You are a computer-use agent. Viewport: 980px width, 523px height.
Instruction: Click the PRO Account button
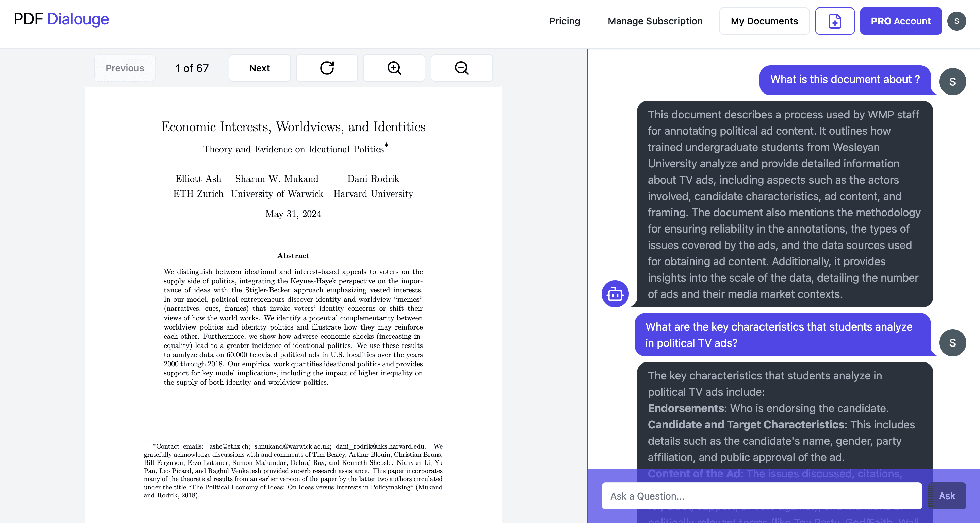pos(901,21)
